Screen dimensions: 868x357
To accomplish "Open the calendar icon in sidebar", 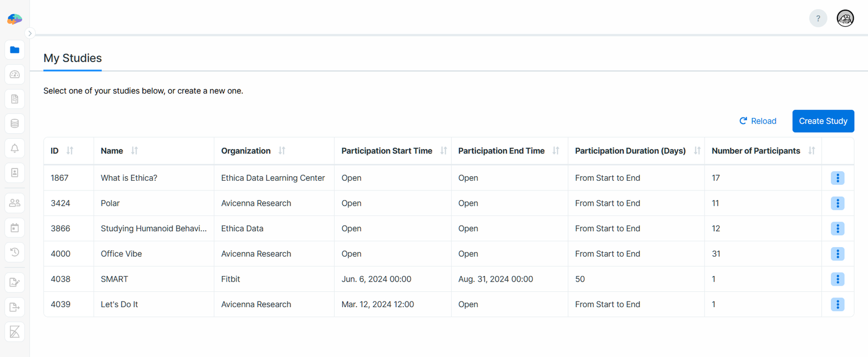I will pos(14,227).
